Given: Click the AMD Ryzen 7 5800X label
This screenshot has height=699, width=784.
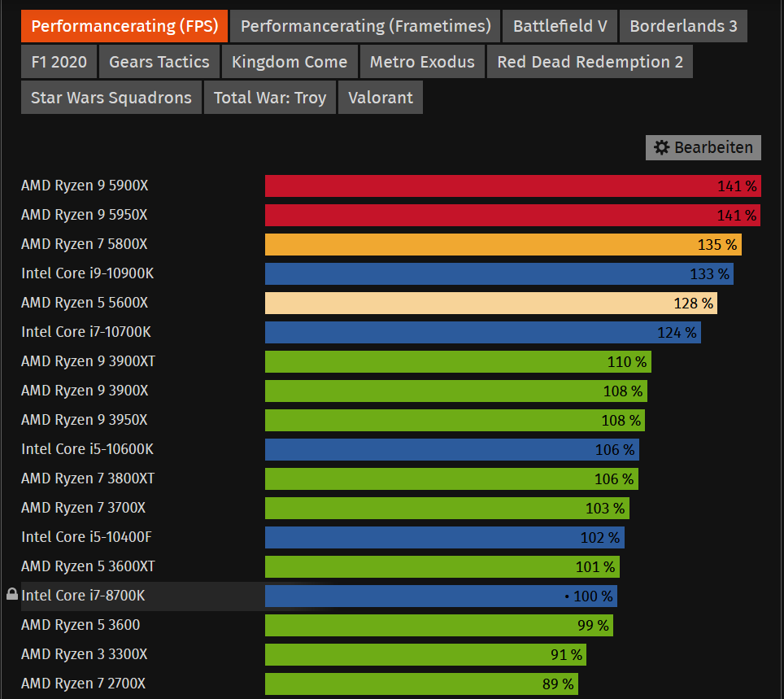Looking at the screenshot, I should tap(84, 244).
